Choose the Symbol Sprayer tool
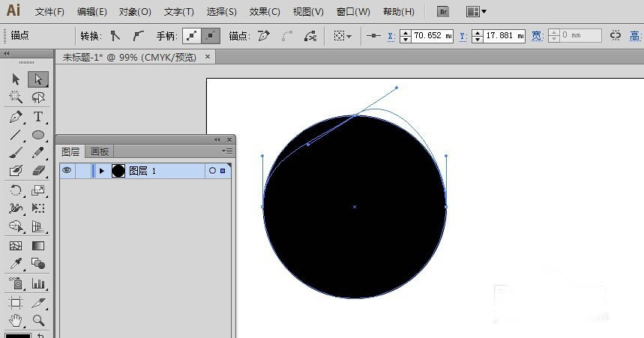This screenshot has width=644, height=338. coord(16,283)
